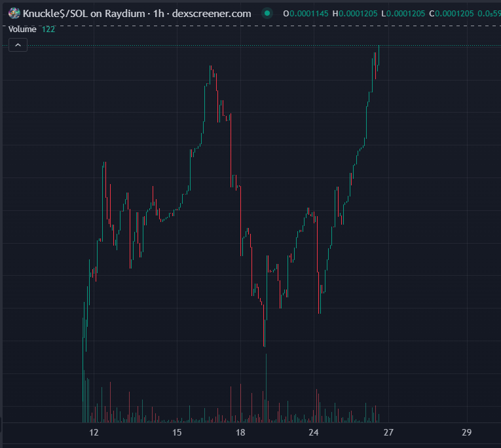Viewport: 501px width, 448px height.
Task: Click the Volume indicator label
Action: pos(22,29)
